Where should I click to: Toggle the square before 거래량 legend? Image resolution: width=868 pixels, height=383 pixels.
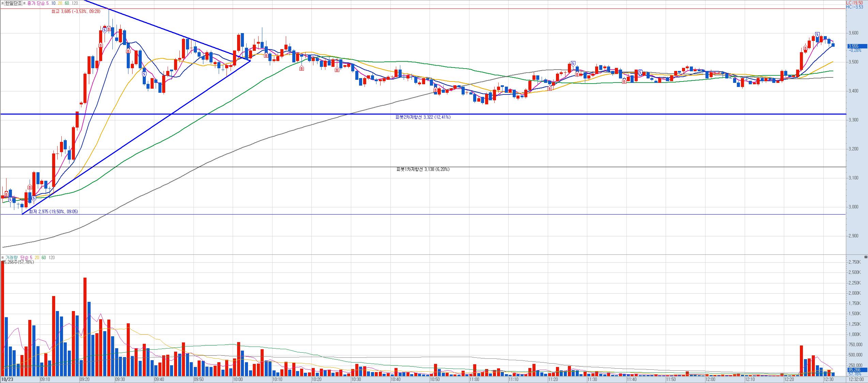(x=2, y=258)
